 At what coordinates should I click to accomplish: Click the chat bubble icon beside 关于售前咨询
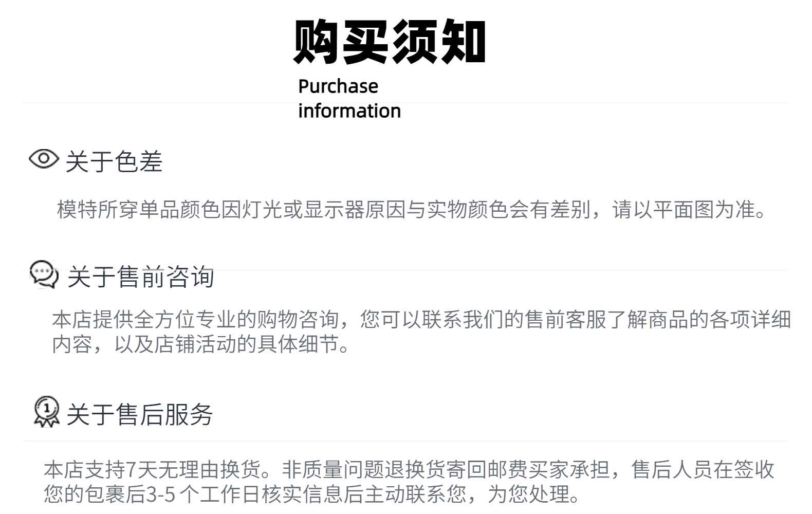click(44, 274)
